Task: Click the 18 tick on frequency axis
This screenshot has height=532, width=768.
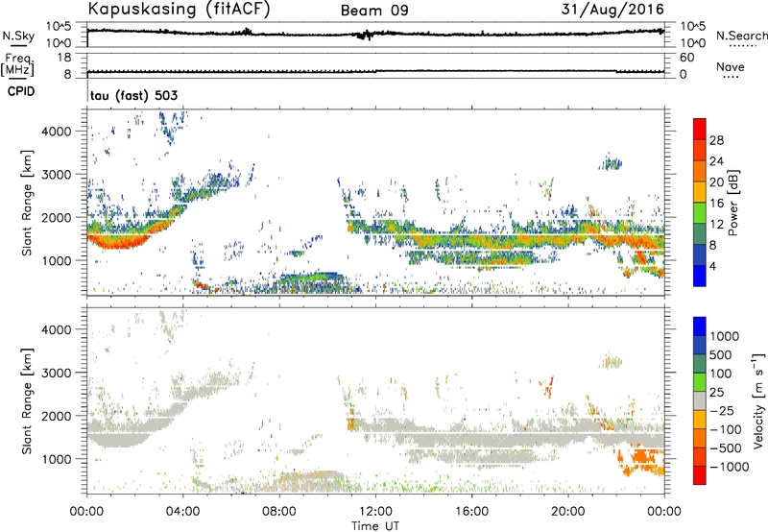Action: (64, 58)
